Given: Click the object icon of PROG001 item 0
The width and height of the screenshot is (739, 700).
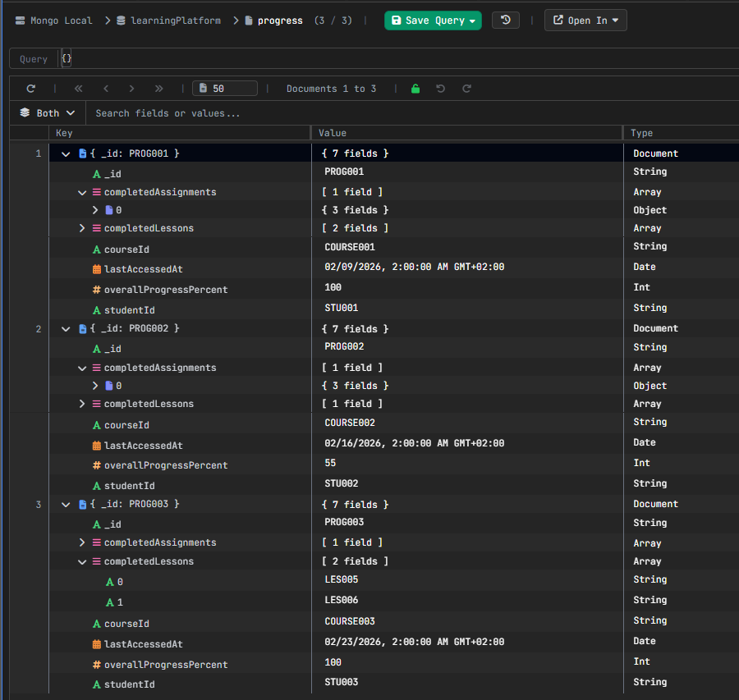Looking at the screenshot, I should point(109,210).
